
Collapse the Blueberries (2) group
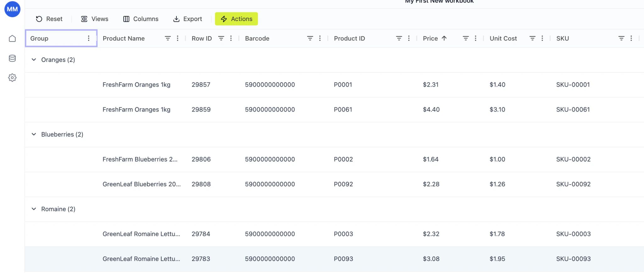point(34,134)
